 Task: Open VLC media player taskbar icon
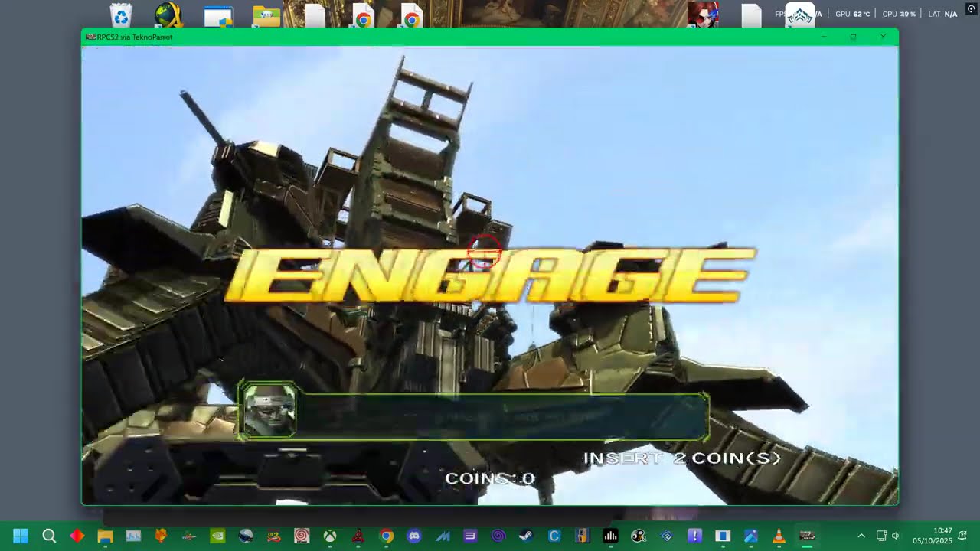(779, 536)
